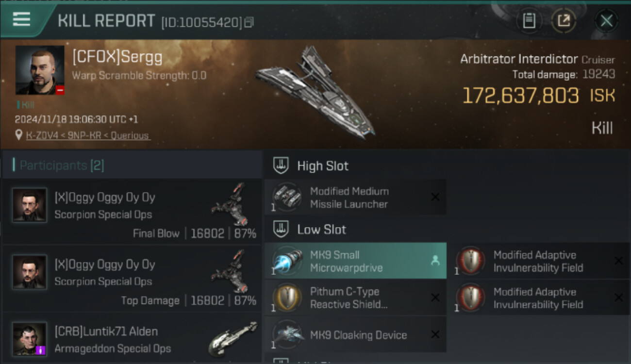Open Sergg's character portrait
Screen dimensions: 631x364
(x=40, y=70)
